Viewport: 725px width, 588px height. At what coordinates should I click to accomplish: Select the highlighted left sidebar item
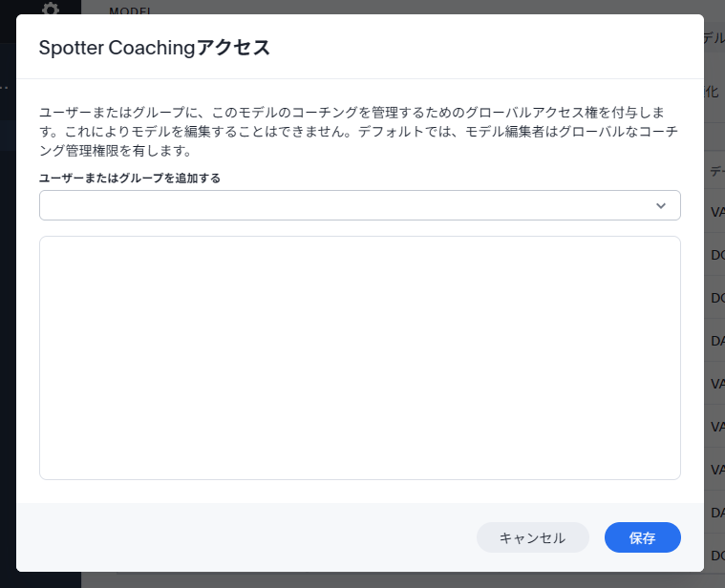click(8, 136)
